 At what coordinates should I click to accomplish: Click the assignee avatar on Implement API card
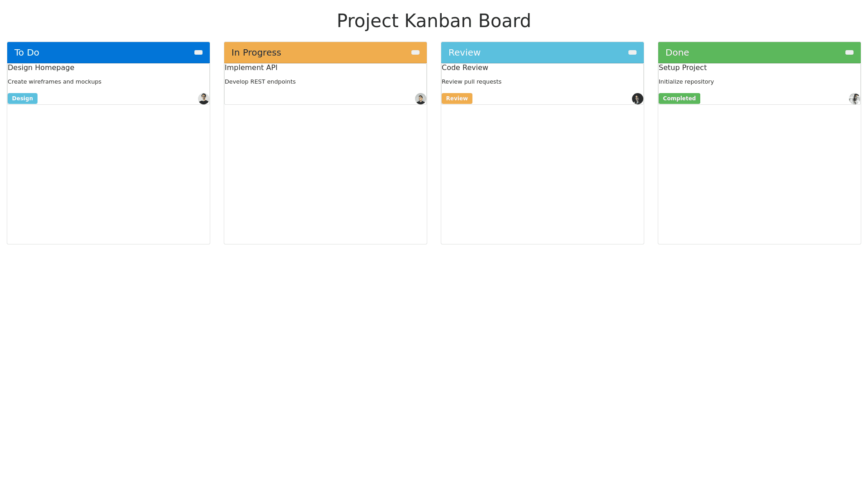tap(420, 99)
